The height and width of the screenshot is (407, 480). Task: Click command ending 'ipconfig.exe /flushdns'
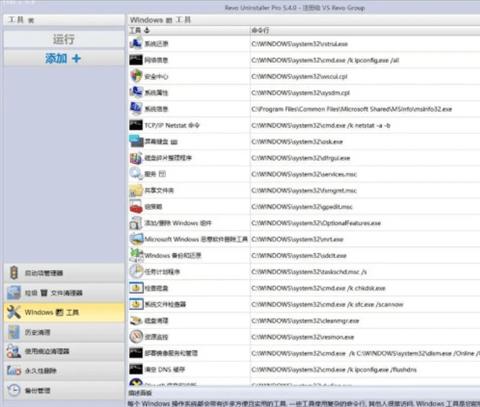point(334,370)
